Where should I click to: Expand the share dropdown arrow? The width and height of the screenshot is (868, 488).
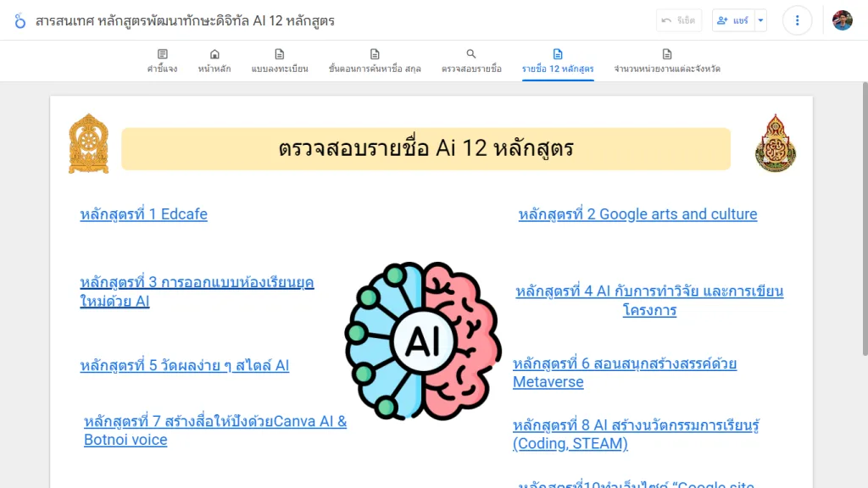760,20
